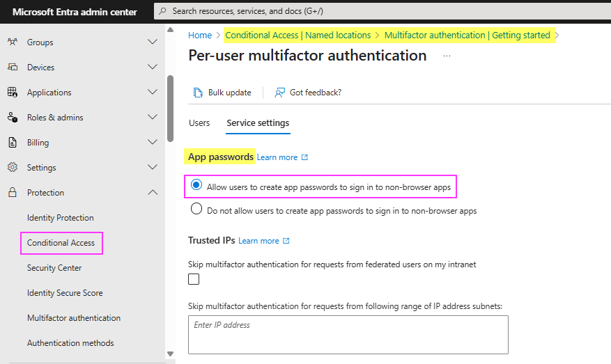Click the Home breadcrumb link

pos(200,35)
